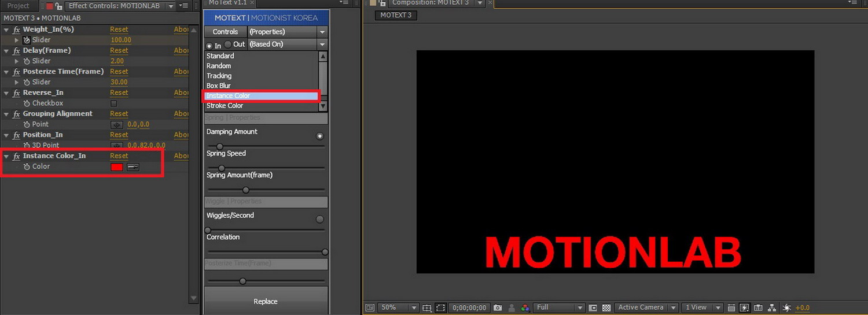Click stopwatch icon for Weight_In Slider

pyautogui.click(x=27, y=40)
